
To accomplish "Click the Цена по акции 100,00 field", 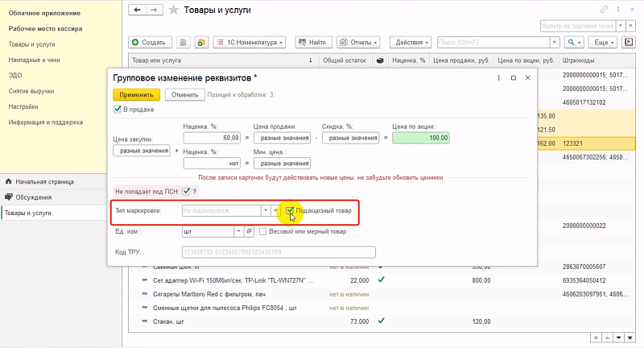I will click(x=420, y=138).
